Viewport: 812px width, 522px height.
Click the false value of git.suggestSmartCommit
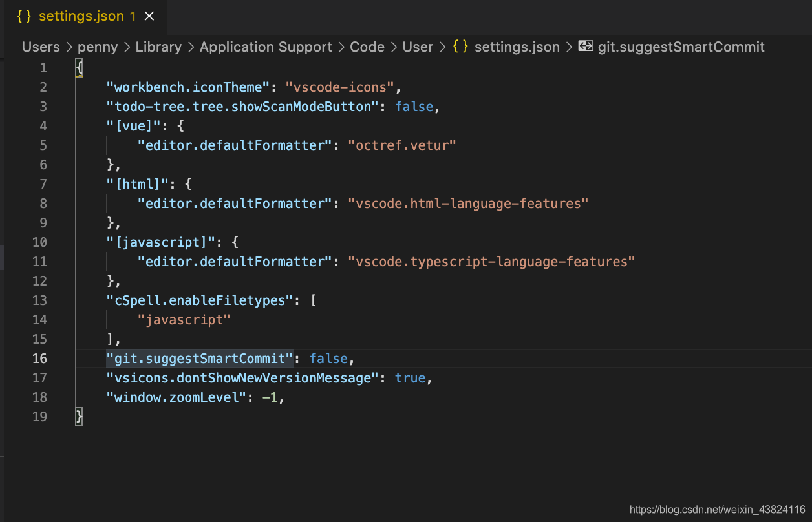(x=329, y=359)
